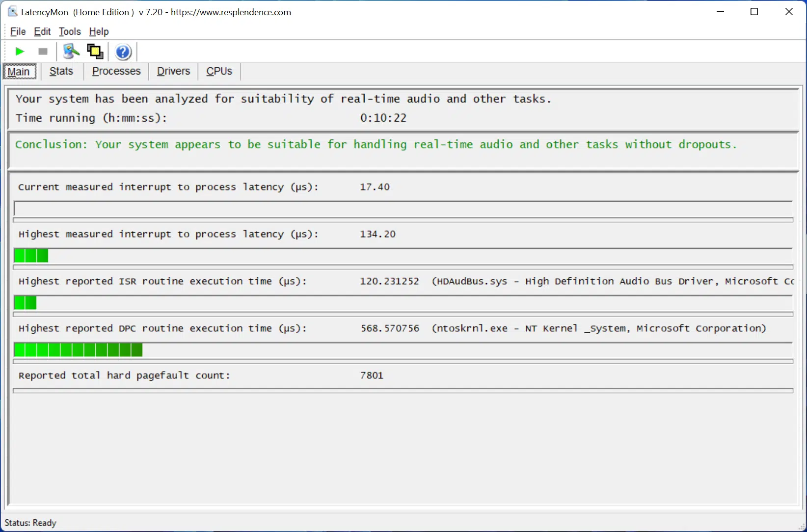This screenshot has width=807, height=532.
Task: Open the Help menu
Action: point(99,31)
